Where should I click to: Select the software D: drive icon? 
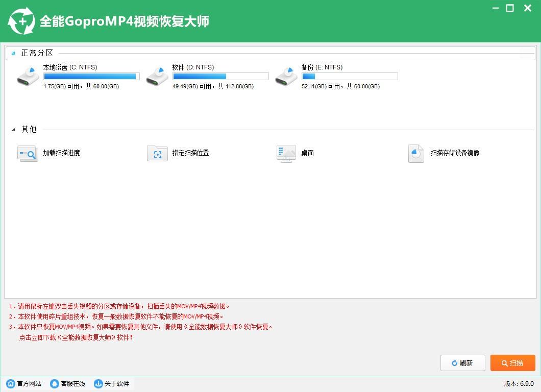(157, 77)
